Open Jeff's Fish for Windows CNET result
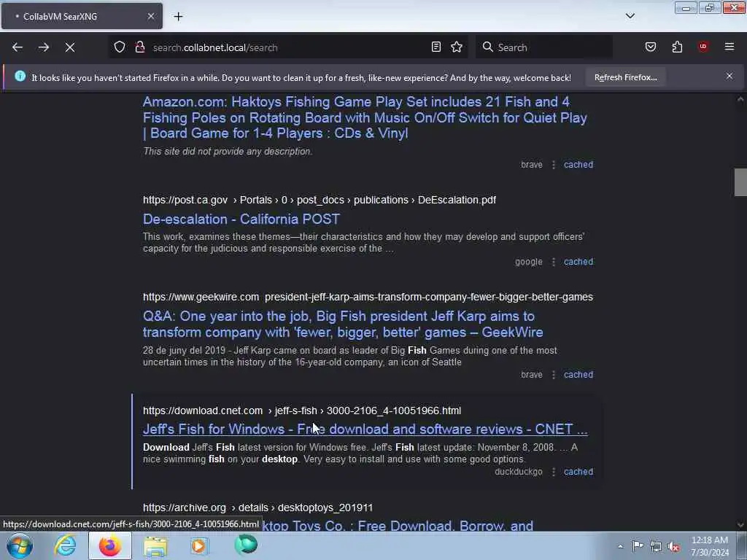747x560 pixels. point(365,429)
